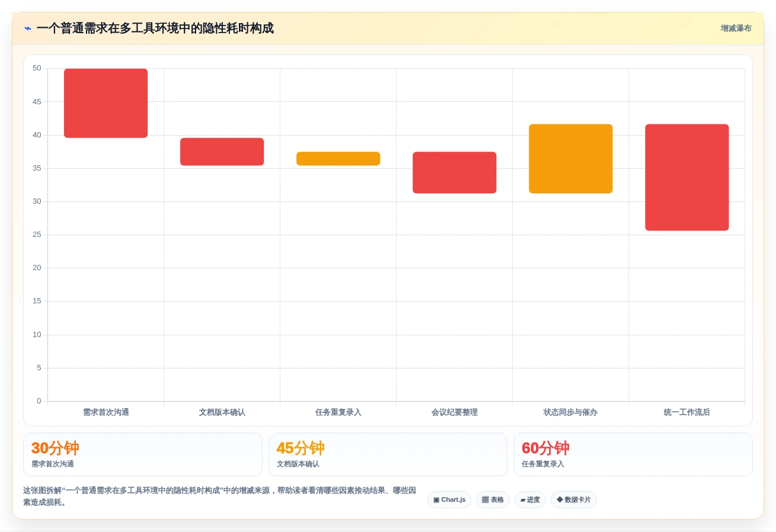Screen dimensions: 776x532
Task: Click the lightning icon beside the title
Action: tap(28, 28)
